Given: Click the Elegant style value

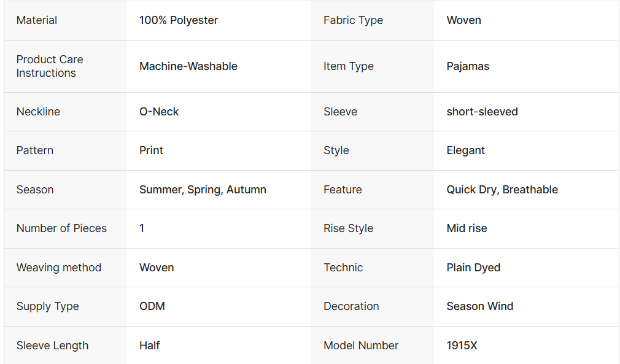Looking at the screenshot, I should click(465, 150).
